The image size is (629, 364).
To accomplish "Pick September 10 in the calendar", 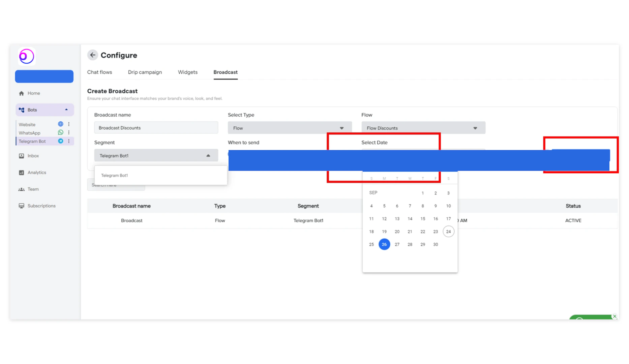I will 448,206.
